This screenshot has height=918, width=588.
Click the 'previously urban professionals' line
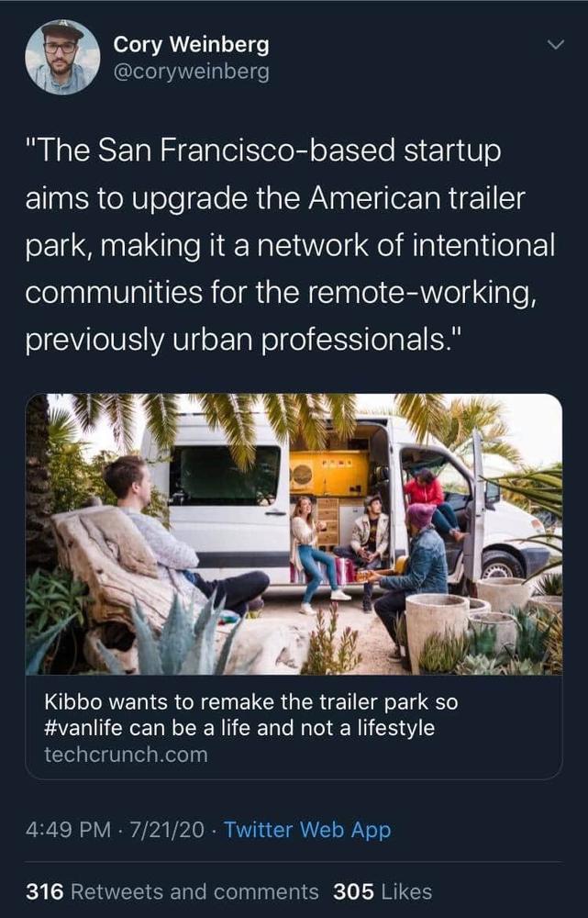pyautogui.click(x=245, y=341)
